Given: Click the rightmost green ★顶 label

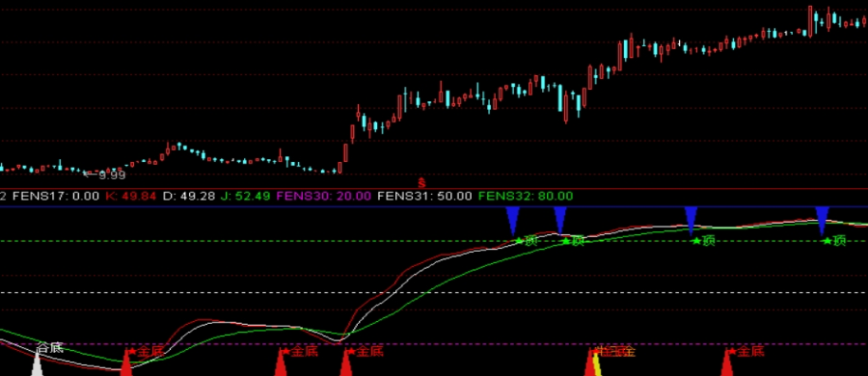Looking at the screenshot, I should pyautogui.click(x=835, y=241).
